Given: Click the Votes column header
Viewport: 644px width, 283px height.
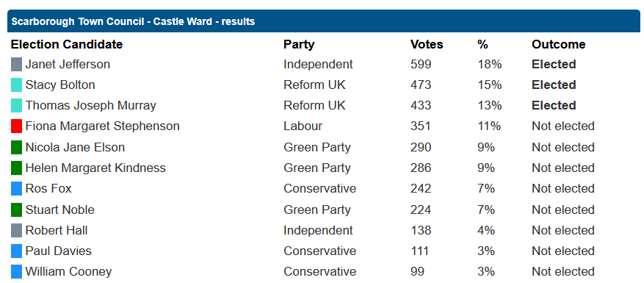Looking at the screenshot, I should pos(427,44).
